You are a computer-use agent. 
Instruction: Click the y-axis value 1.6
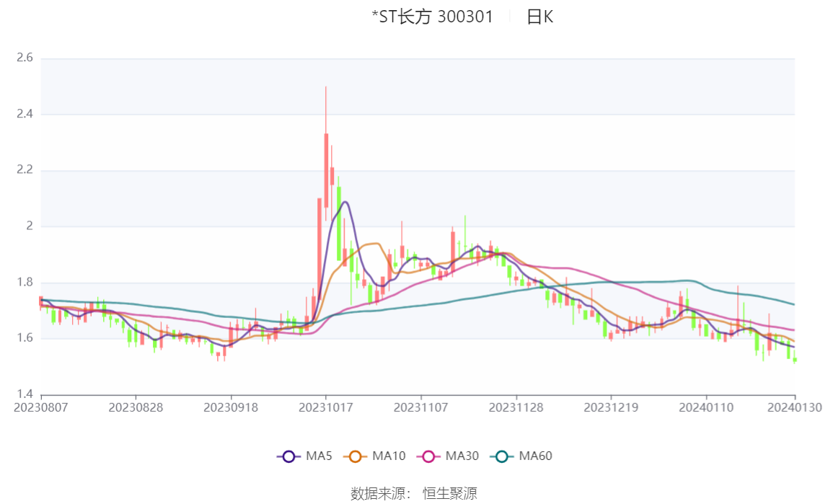click(25, 338)
